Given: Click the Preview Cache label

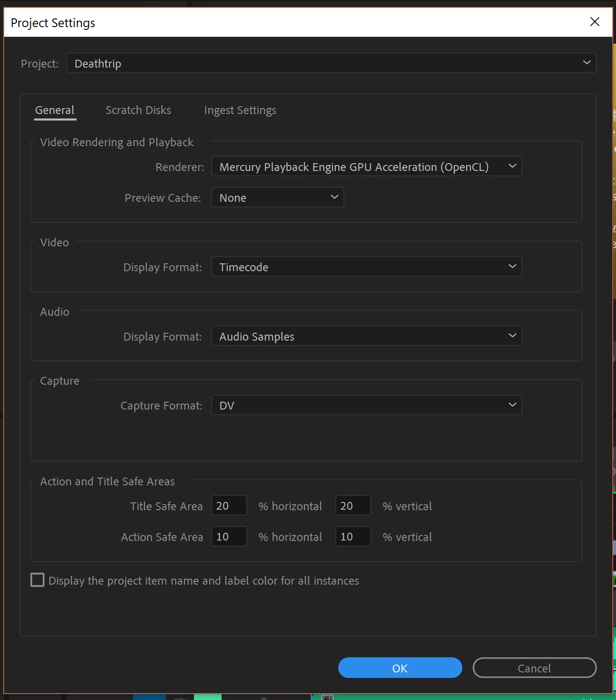Looking at the screenshot, I should tap(163, 198).
